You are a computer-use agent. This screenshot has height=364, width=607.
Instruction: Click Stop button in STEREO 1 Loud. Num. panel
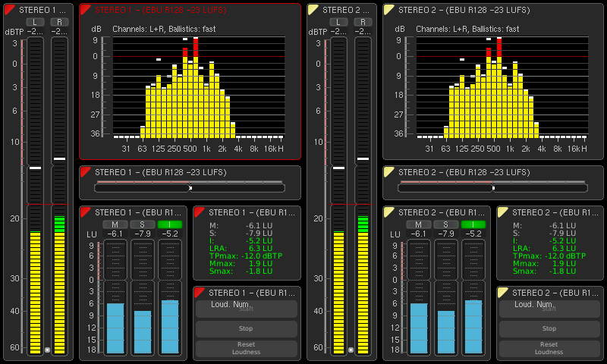point(246,328)
